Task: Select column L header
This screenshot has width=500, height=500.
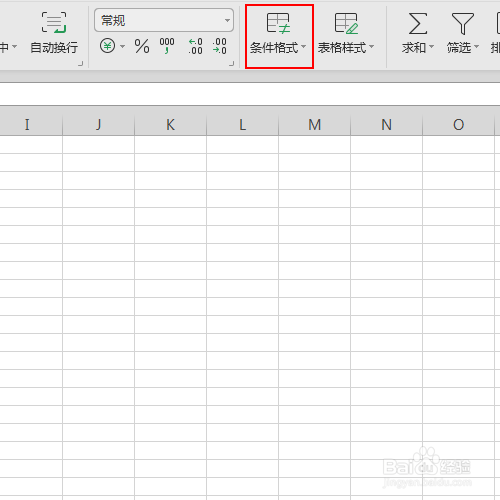Action: 242,125
